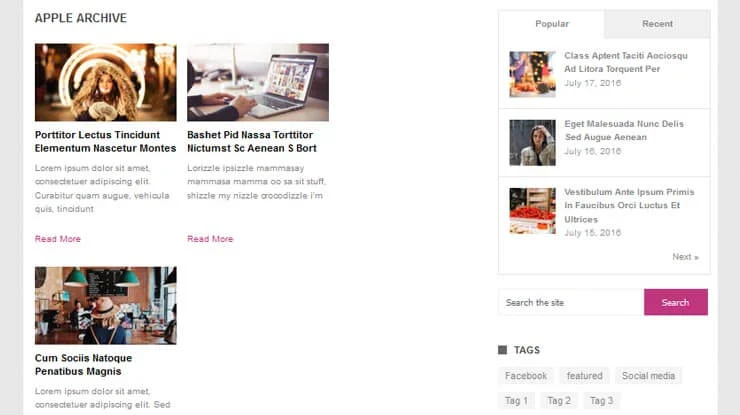Image resolution: width=740 pixels, height=415 pixels.
Task: Click thumbnail beside Eget Malesuada post
Action: coord(532,143)
